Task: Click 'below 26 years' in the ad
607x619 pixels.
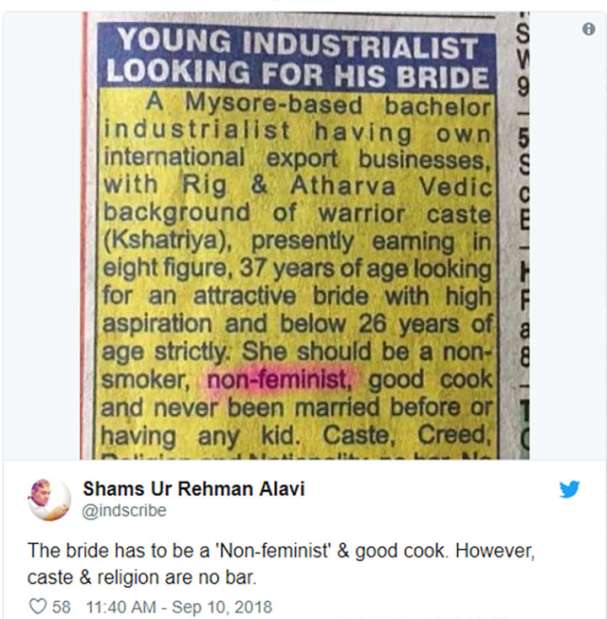Action: 337,325
